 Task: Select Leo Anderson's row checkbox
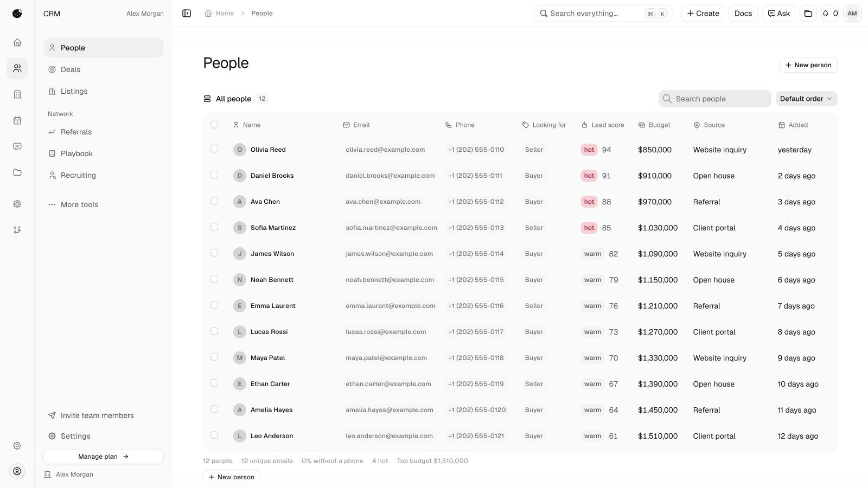coord(214,435)
